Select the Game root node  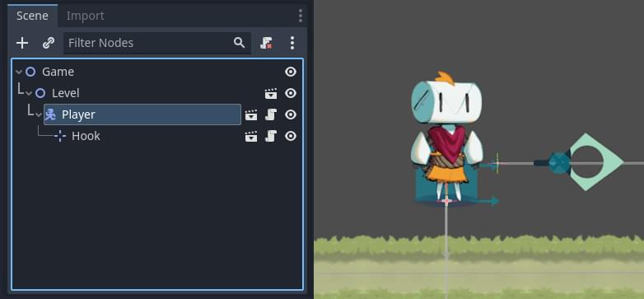tap(58, 72)
